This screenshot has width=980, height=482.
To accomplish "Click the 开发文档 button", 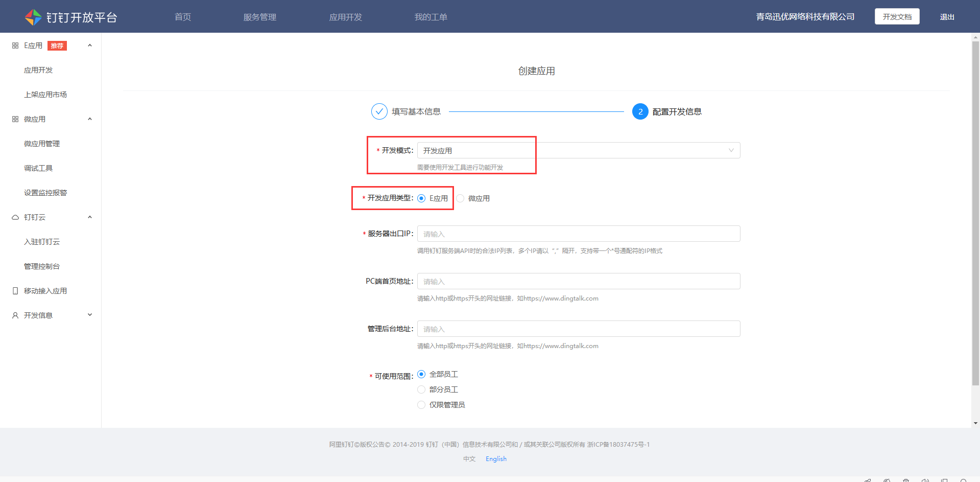I will pos(897,16).
